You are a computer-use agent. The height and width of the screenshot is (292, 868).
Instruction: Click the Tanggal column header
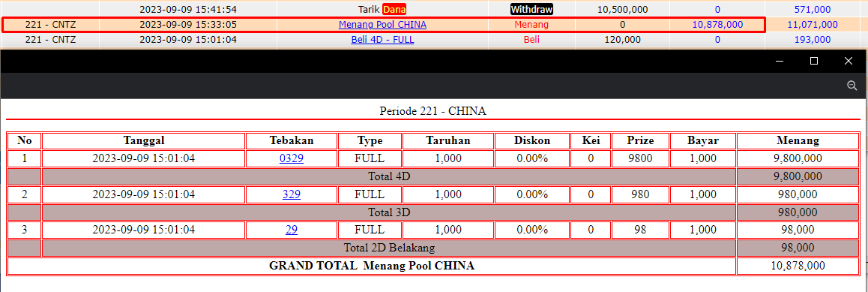point(144,140)
